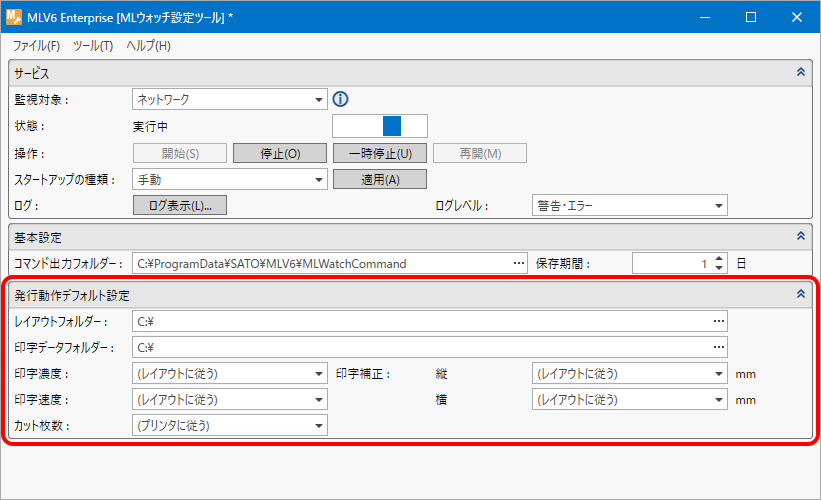821x500 pixels.
Task: Click the 適用(A) button
Action: pos(380,179)
